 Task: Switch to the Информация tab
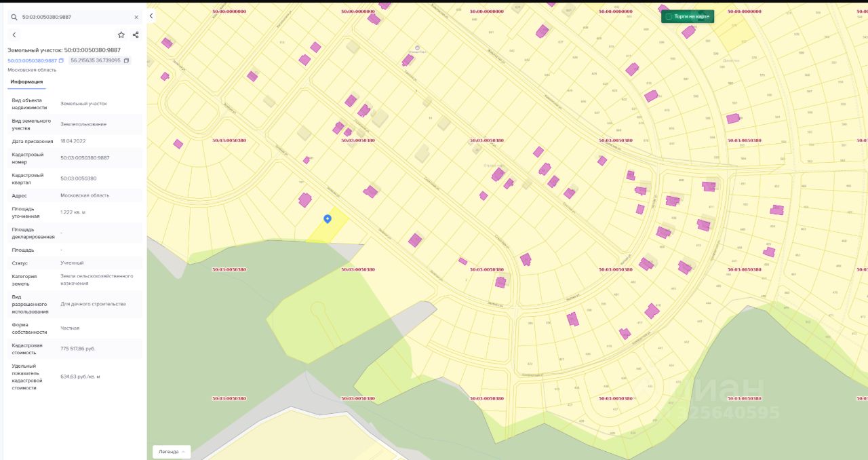coord(26,82)
